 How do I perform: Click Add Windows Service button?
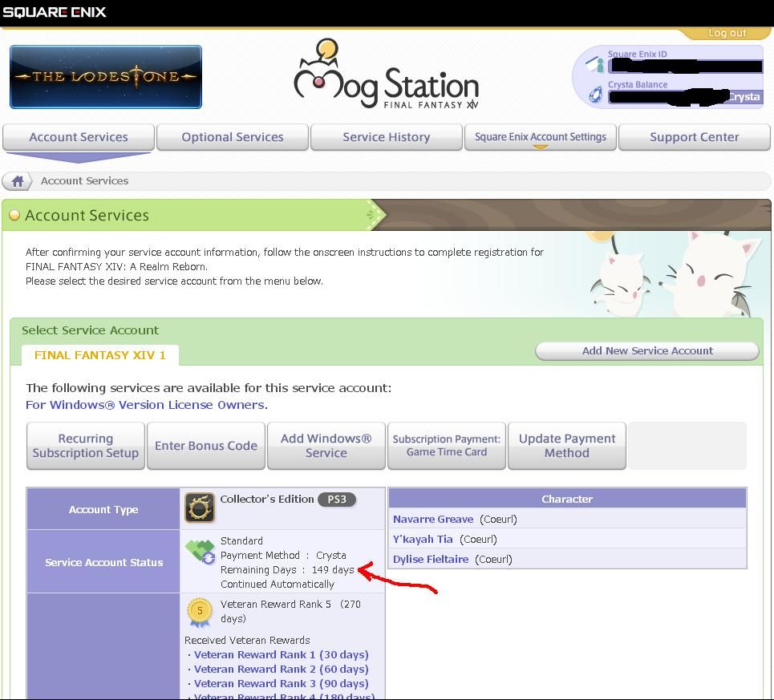point(326,446)
